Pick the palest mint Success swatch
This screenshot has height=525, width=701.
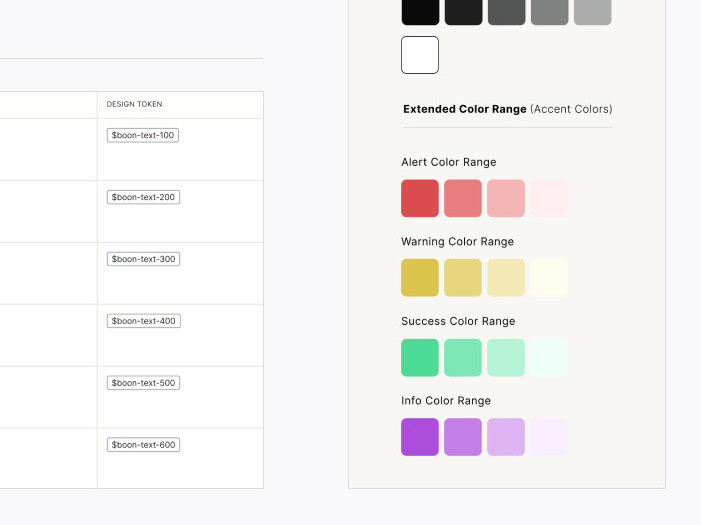click(x=549, y=357)
